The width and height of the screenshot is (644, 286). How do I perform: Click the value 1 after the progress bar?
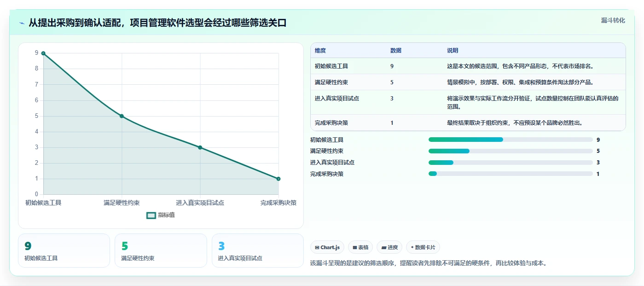point(598,174)
